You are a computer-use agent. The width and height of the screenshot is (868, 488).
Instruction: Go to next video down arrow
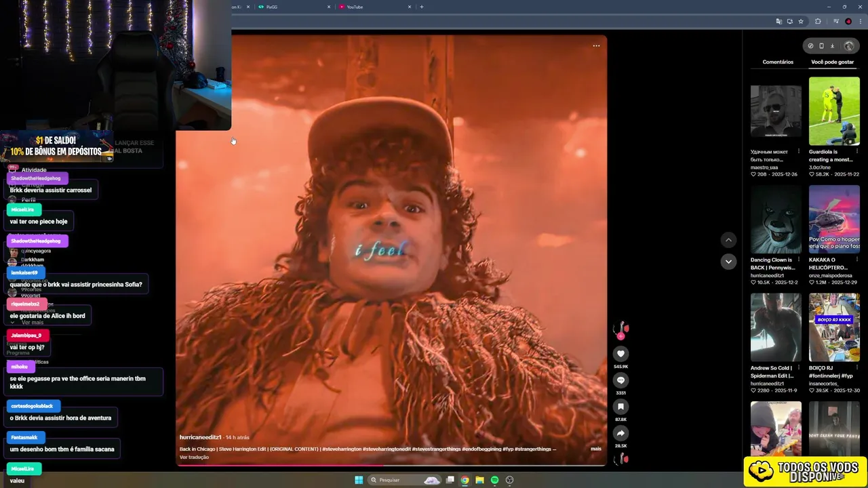[728, 262]
